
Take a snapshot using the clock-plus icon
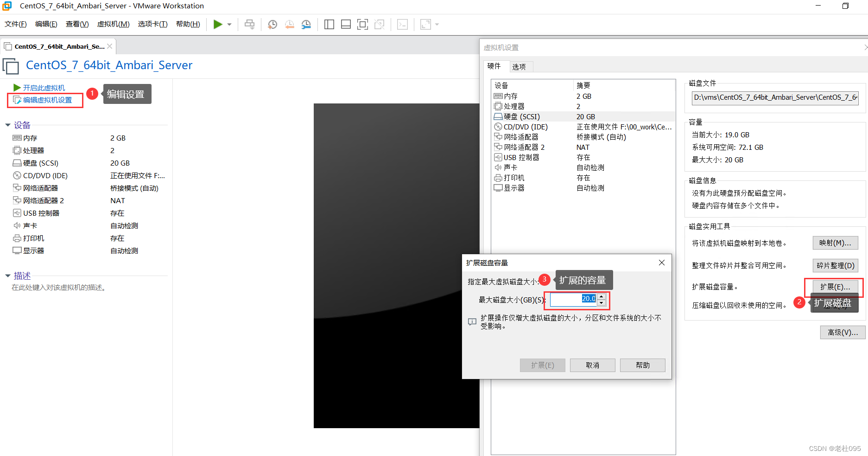click(272, 25)
